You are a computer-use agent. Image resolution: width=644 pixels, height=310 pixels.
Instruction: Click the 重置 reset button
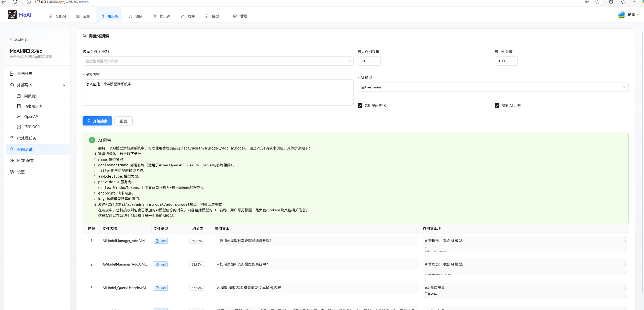(123, 121)
